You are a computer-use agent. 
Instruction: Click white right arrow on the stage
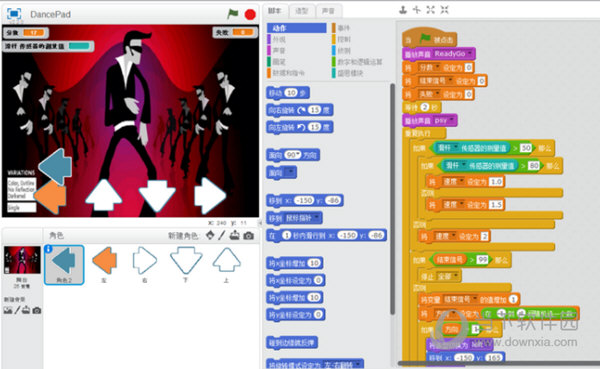point(210,196)
